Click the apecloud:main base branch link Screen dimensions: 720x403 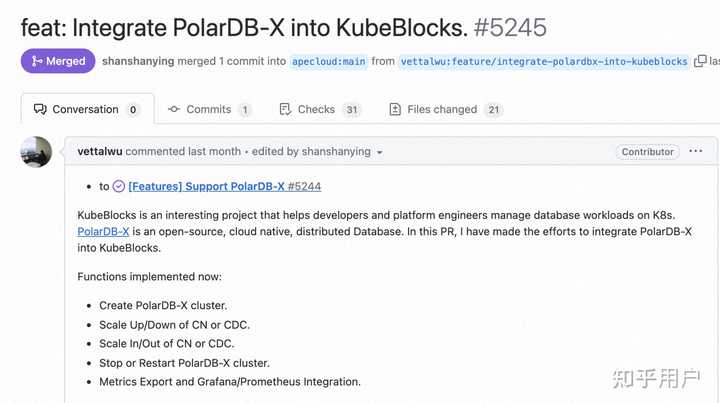[x=328, y=61]
